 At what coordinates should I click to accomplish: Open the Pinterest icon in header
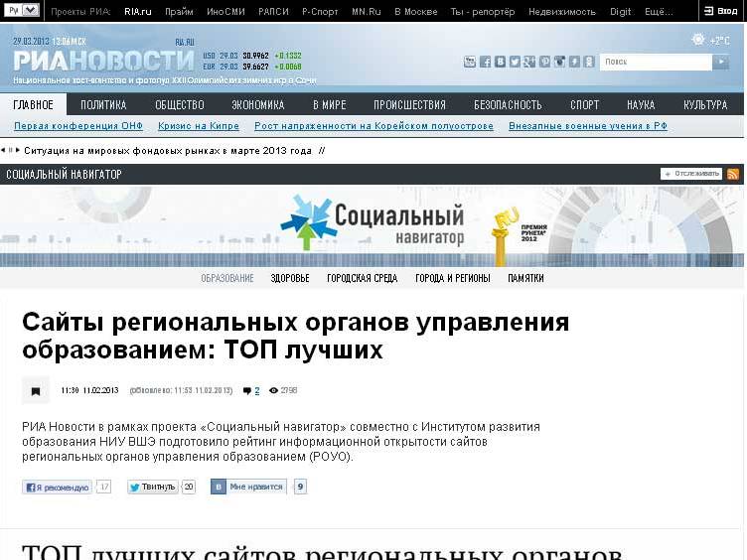click(x=544, y=62)
